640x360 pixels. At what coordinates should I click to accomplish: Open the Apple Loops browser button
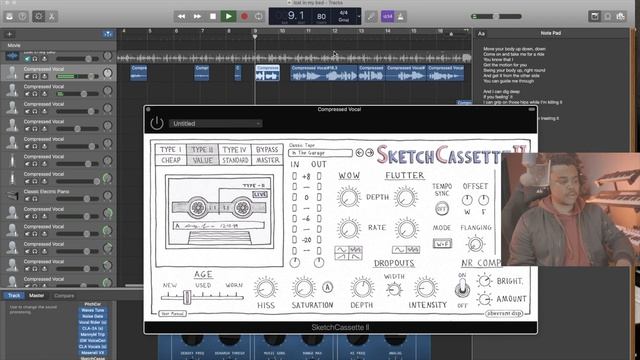[607, 16]
